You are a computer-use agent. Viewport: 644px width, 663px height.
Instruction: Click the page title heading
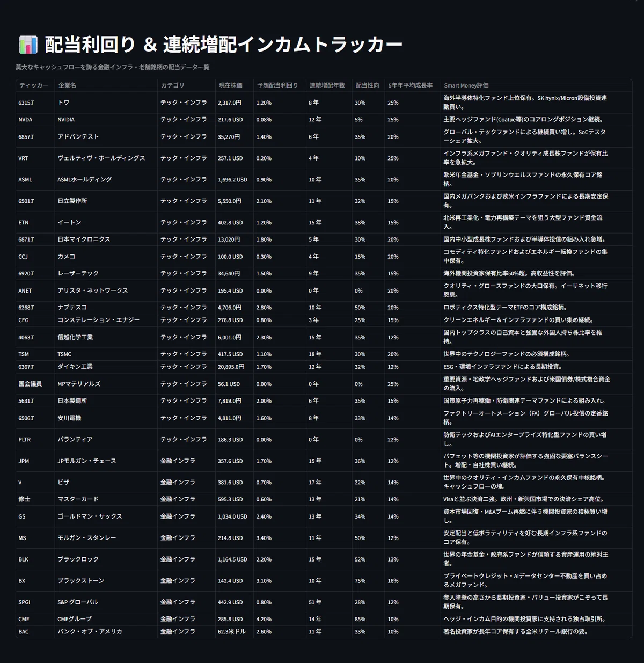coord(210,45)
